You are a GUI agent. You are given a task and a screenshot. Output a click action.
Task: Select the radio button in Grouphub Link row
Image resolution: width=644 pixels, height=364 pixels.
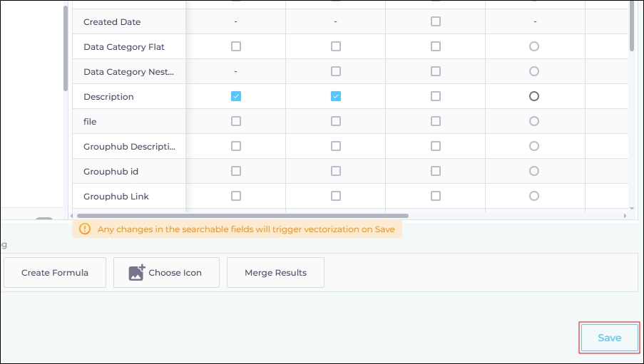coord(534,196)
